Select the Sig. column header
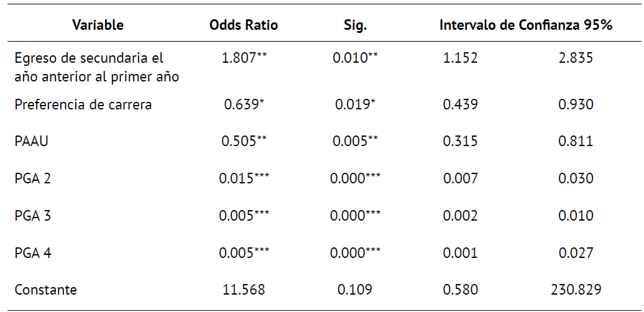Image resolution: width=644 pixels, height=312 pixels. point(355,25)
